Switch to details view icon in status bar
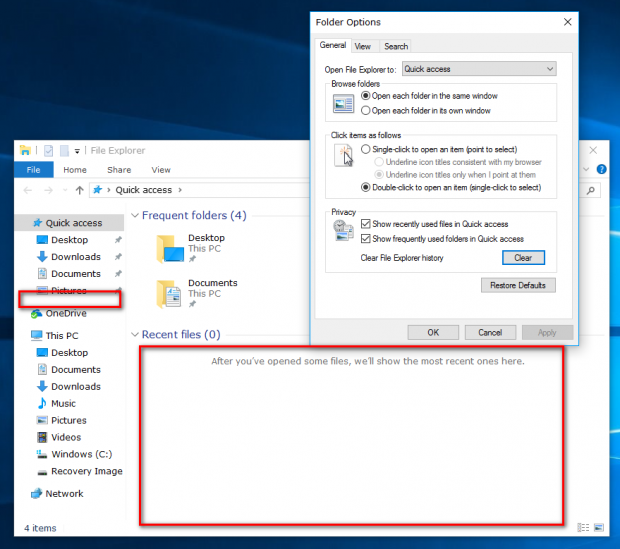 tap(583, 527)
